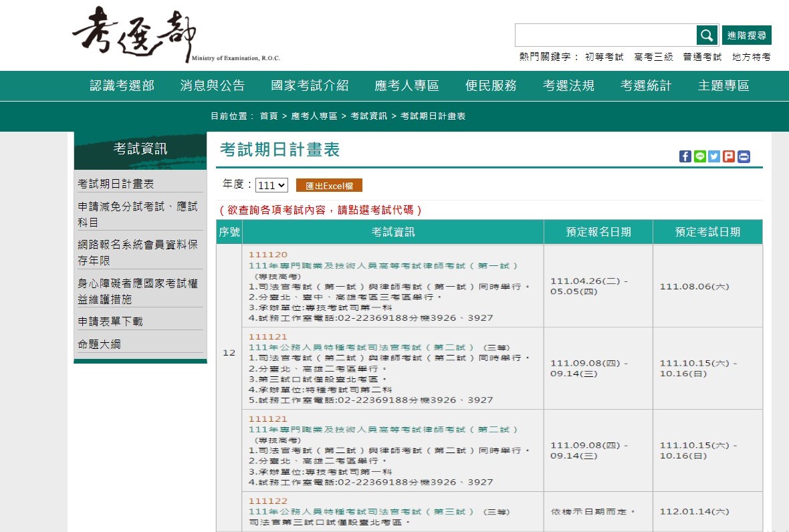Screen dimensions: 789x532
Task: Open 主題專區 menu
Action: point(723,86)
